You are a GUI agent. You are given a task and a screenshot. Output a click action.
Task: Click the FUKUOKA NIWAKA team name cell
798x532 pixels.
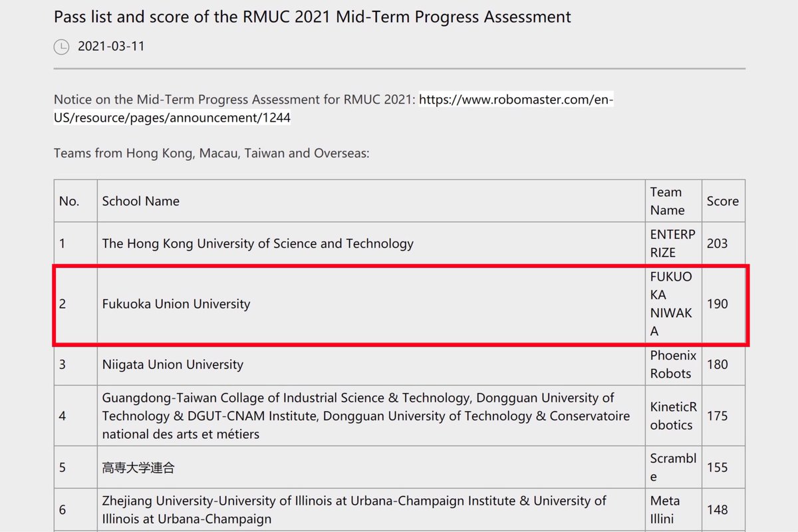[674, 304]
